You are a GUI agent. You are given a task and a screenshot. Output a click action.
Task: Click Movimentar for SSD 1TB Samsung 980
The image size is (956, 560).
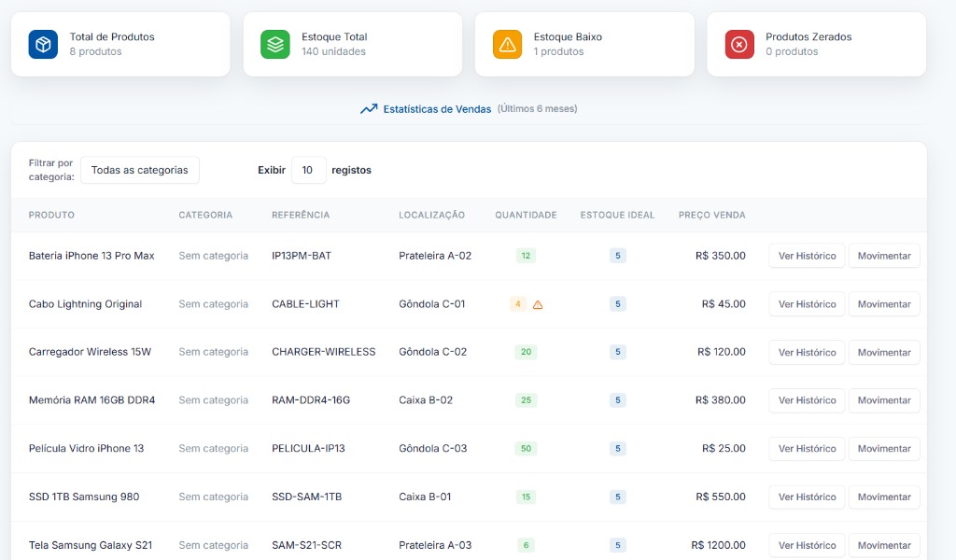[x=884, y=497]
